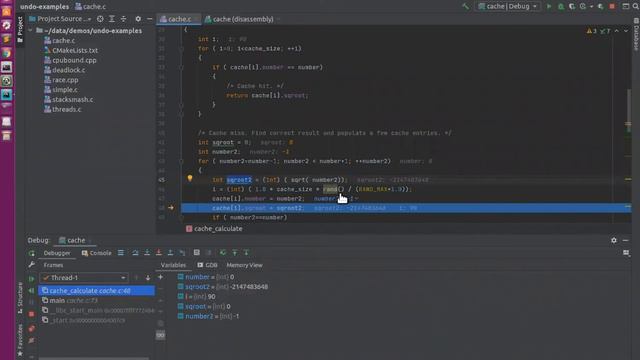Click the next frame down arrow
The height and width of the screenshot is (360, 640).
click(x=148, y=278)
